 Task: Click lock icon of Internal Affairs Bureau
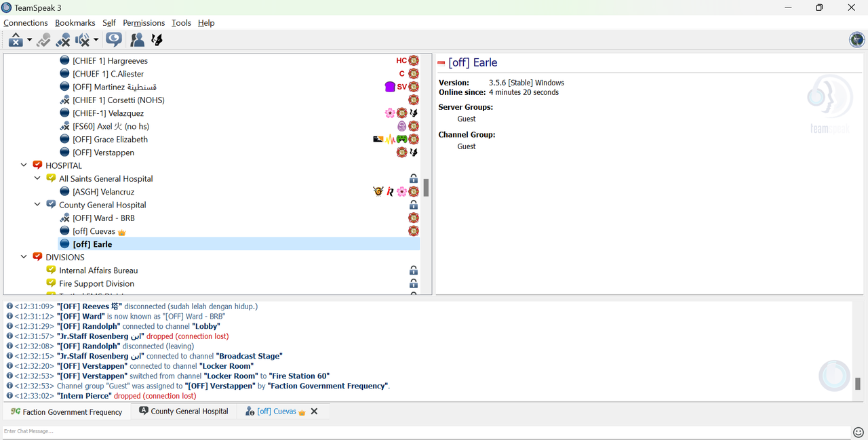point(414,271)
